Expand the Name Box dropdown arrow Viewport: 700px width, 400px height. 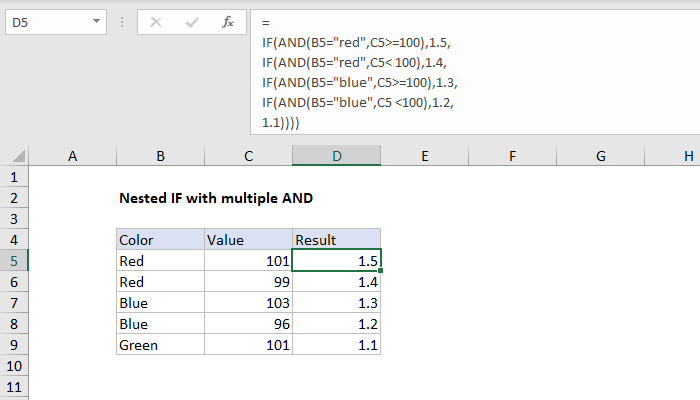(x=95, y=21)
